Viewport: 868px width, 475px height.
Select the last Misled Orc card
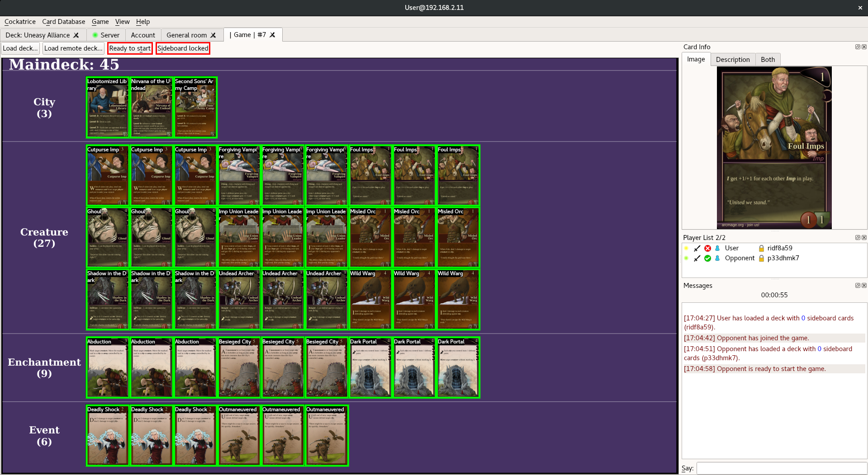pos(458,237)
